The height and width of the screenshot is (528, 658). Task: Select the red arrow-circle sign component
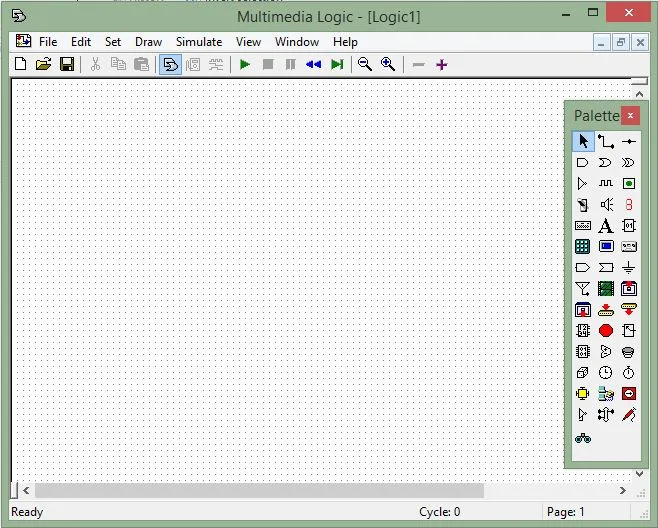(628, 394)
